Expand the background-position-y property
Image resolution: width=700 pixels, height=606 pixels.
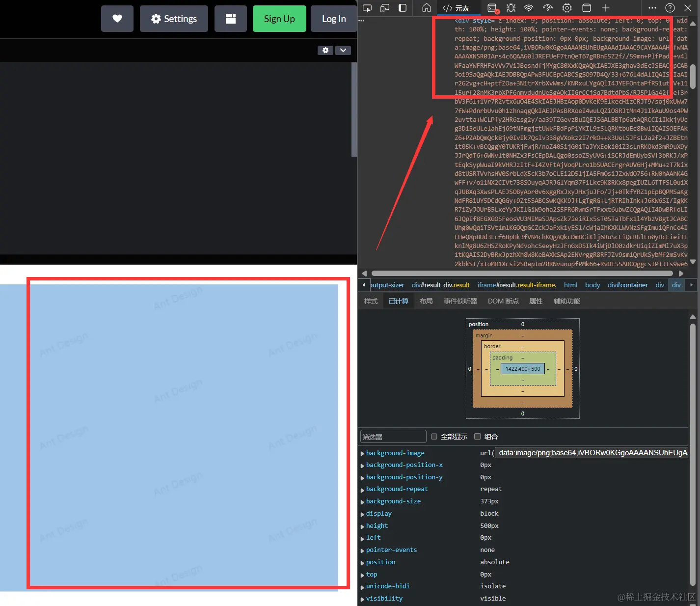point(362,478)
